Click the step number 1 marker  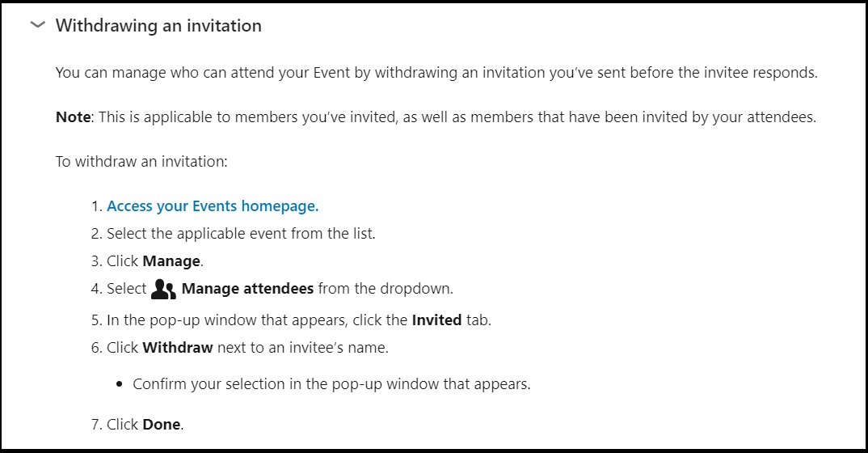coord(97,206)
